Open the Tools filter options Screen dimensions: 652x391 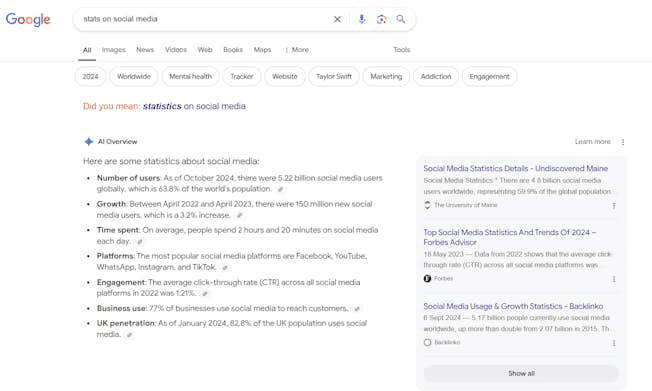pos(402,50)
